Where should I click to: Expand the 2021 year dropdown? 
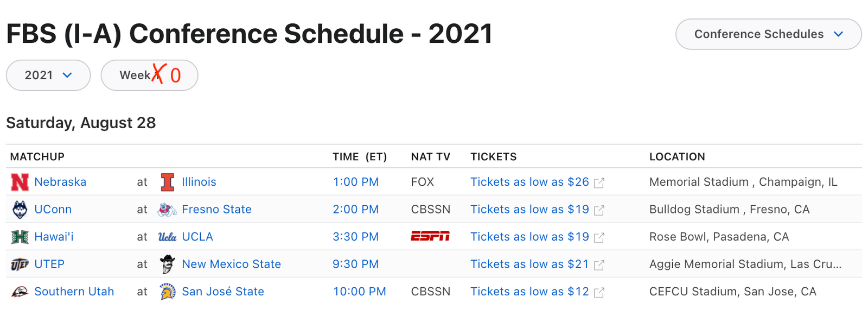coord(48,75)
